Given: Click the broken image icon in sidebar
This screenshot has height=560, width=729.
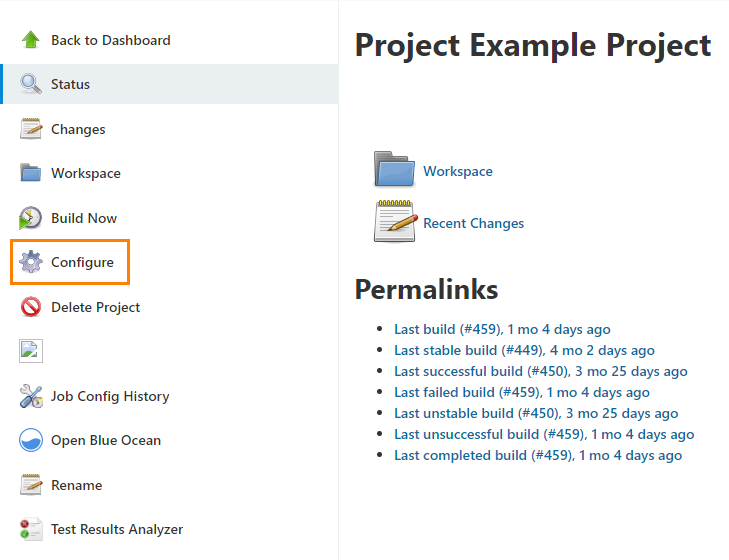Looking at the screenshot, I should tap(31, 351).
